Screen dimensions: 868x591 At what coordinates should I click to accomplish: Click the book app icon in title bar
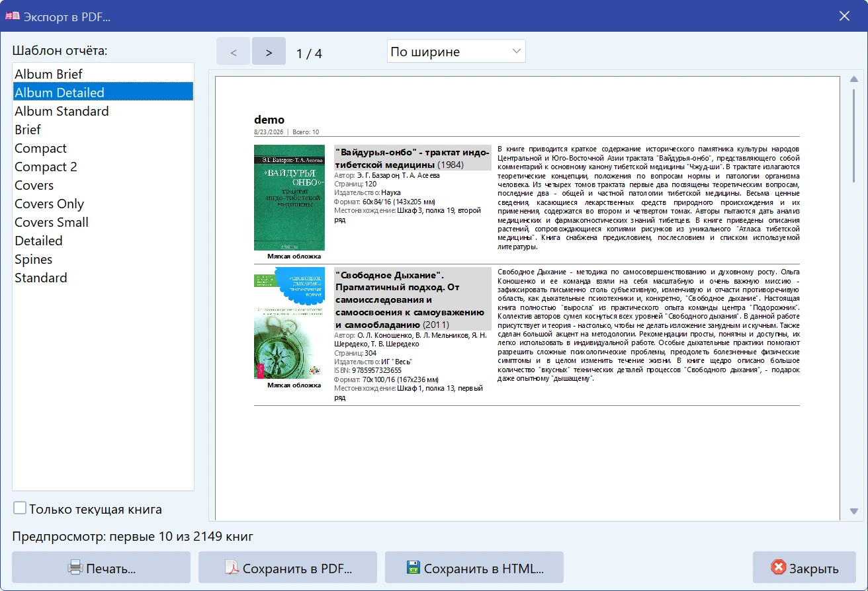(x=13, y=16)
